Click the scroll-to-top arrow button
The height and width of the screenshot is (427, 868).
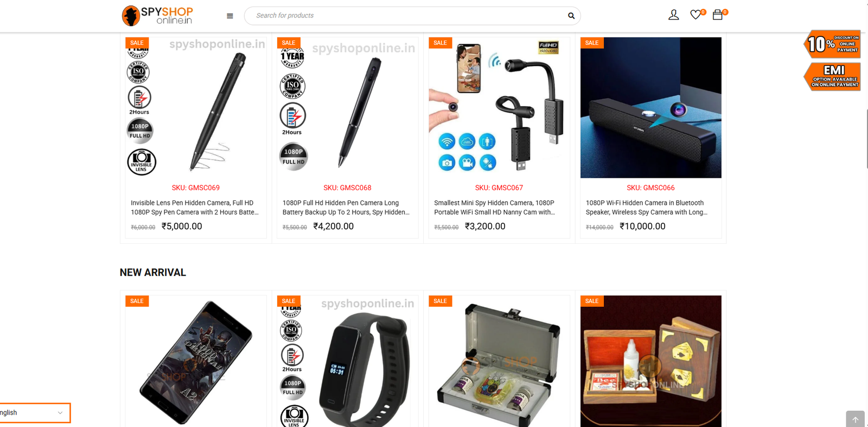(x=855, y=419)
